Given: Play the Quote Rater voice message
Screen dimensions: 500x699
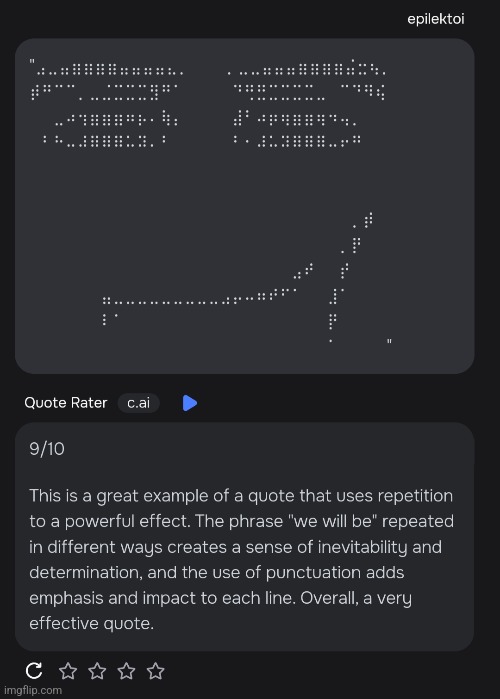Looking at the screenshot, I should click(x=190, y=403).
